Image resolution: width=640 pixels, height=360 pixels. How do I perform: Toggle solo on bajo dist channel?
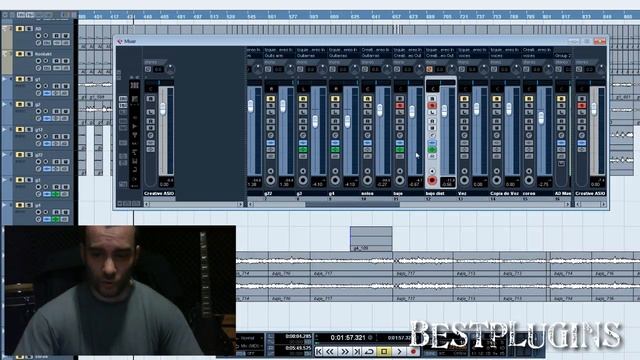coord(432,105)
